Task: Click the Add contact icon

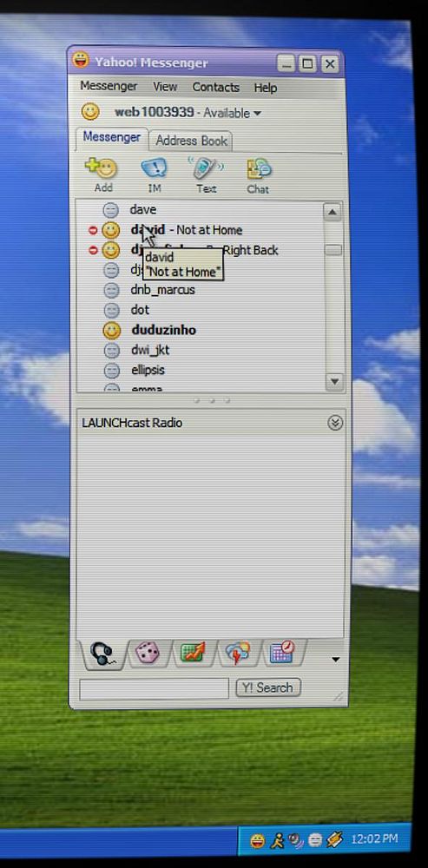Action: tap(102, 168)
